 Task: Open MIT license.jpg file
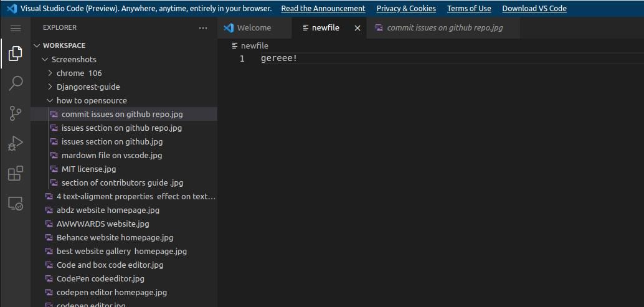124,169
